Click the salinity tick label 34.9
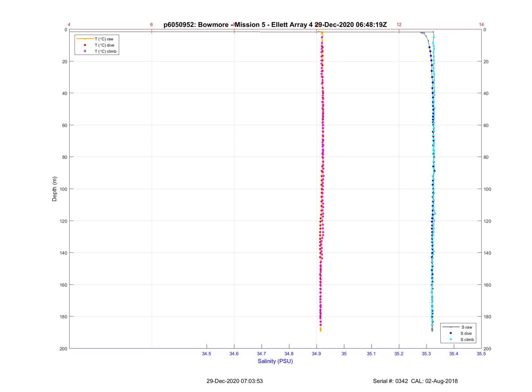532x392 pixels. pos(317,354)
